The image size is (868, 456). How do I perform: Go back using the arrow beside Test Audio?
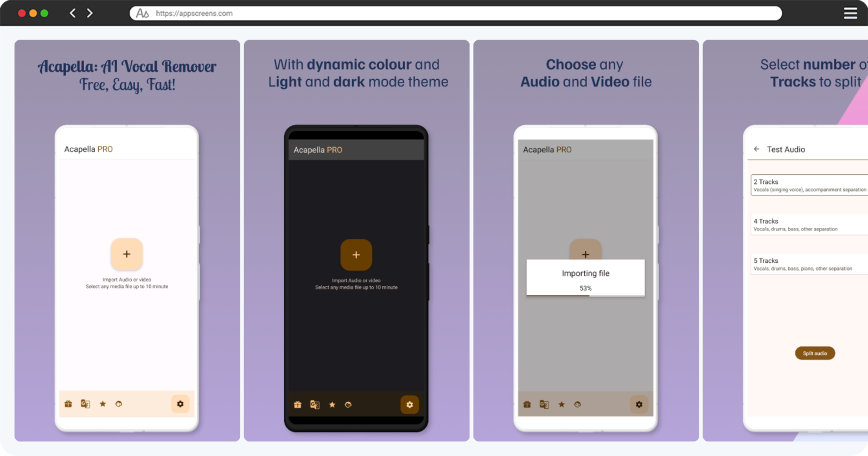click(757, 149)
